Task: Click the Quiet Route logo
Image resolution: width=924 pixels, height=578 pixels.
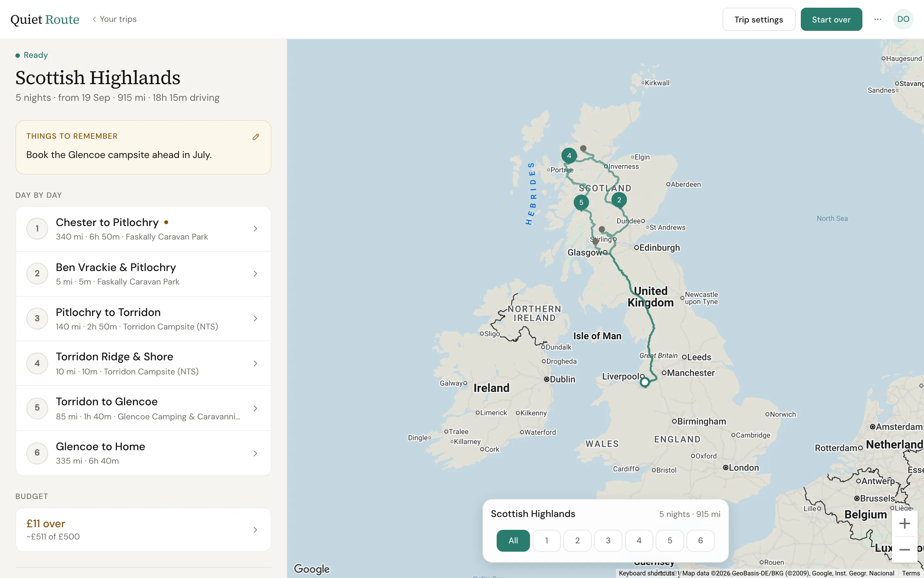Action: pyautogui.click(x=45, y=19)
